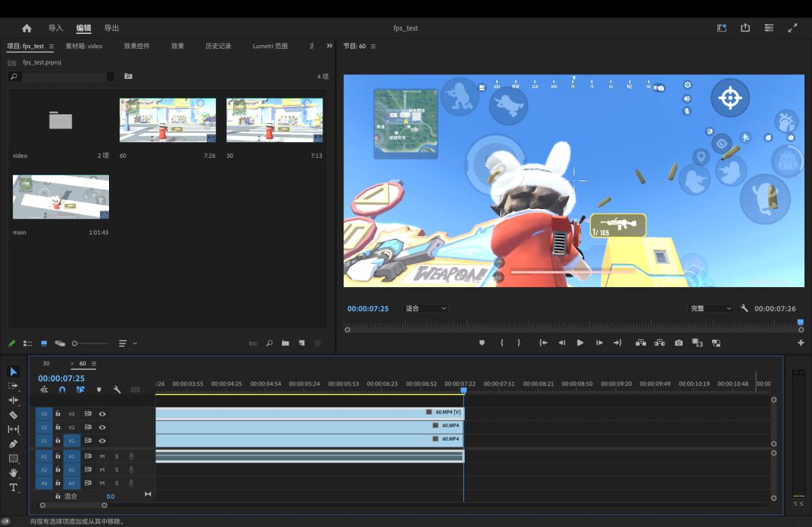Open the 完整 playback resolution dropdown
This screenshot has width=812, height=527.
click(710, 308)
